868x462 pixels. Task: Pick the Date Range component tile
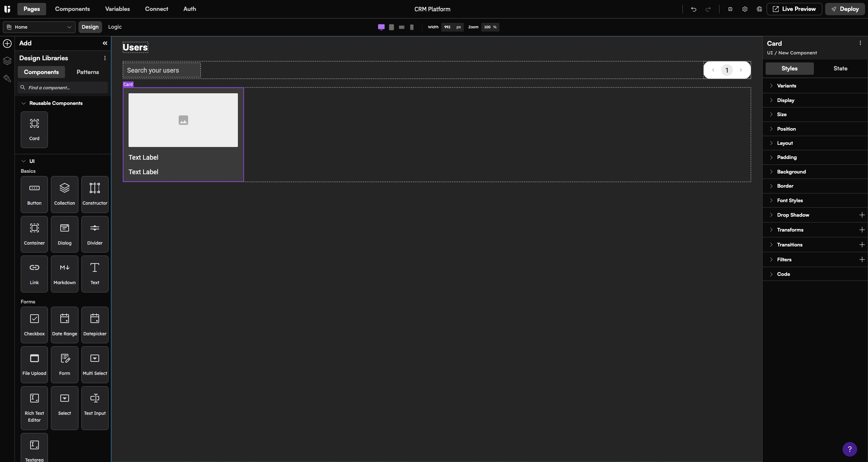(x=64, y=325)
